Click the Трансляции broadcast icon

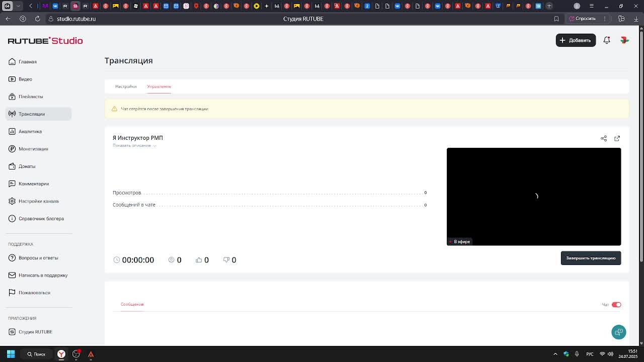click(x=12, y=114)
